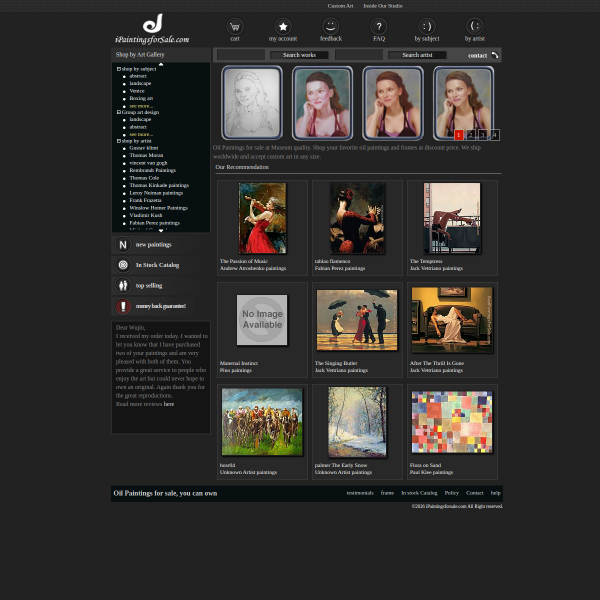Open Fabian Perez paintings sidebar link

[x=154, y=223]
